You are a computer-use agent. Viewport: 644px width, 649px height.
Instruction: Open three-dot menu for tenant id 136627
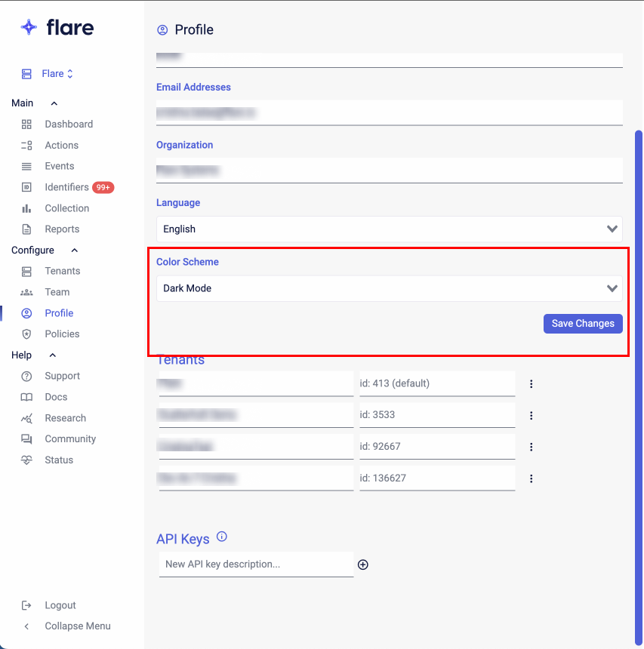pyautogui.click(x=532, y=478)
